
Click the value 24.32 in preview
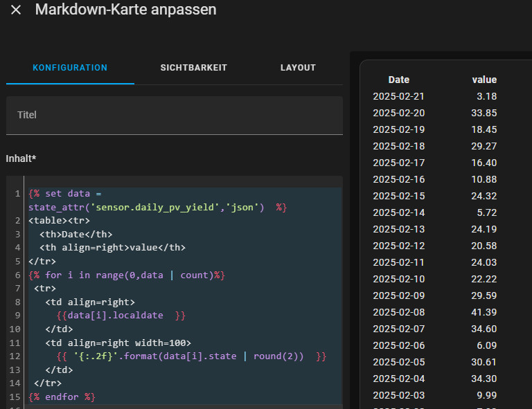484,196
